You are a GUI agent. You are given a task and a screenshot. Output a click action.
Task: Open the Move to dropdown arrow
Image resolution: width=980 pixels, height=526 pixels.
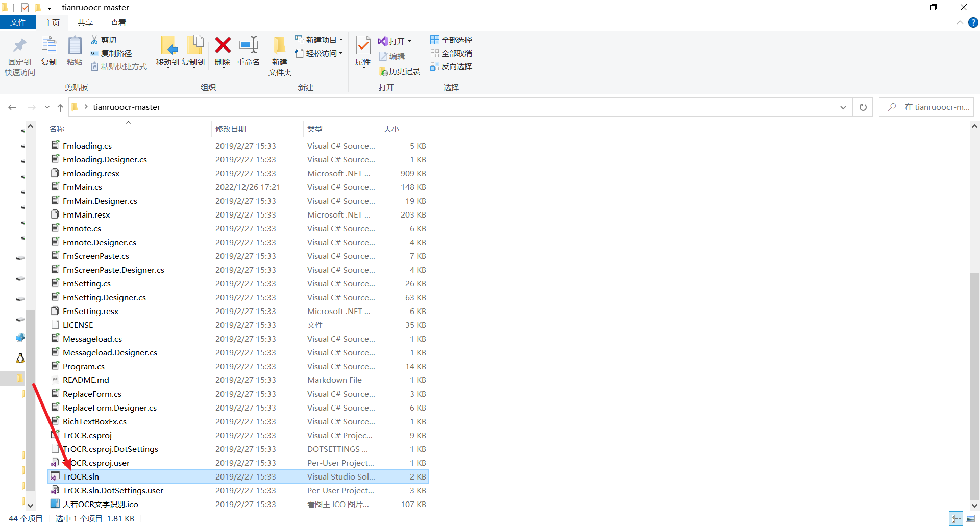(168, 67)
